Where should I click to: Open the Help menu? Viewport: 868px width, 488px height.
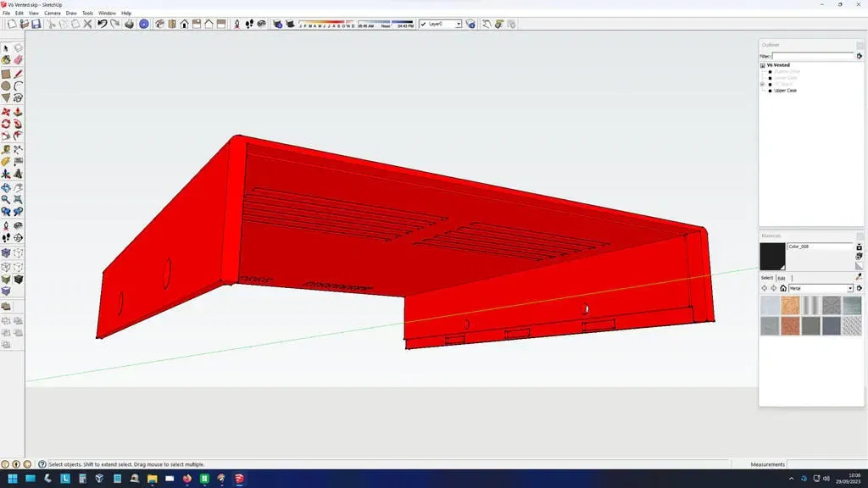coord(126,13)
